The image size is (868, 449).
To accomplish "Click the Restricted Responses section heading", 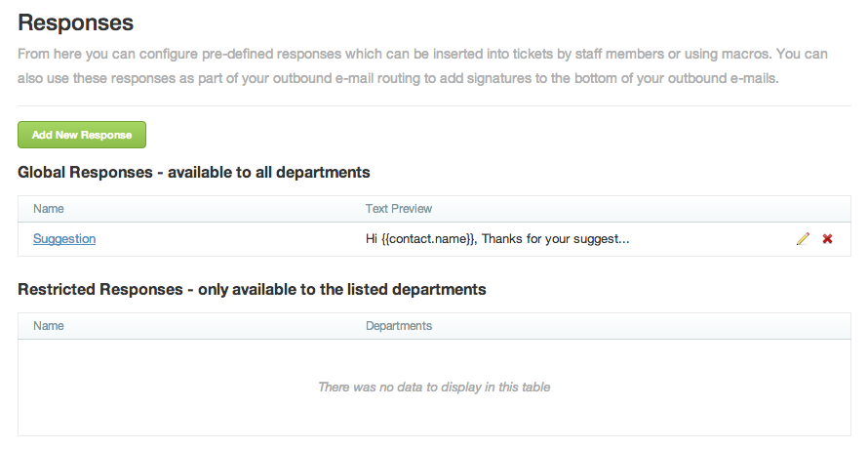I will pos(252,289).
